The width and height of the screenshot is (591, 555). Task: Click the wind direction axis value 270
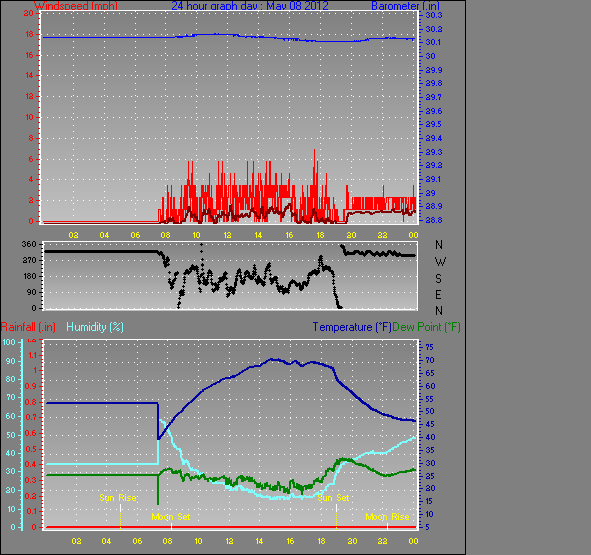pos(29,260)
